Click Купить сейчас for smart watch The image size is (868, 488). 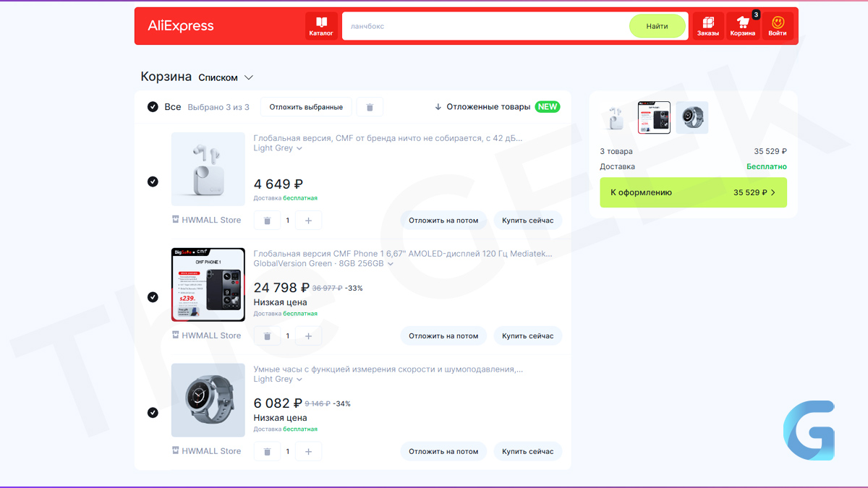pyautogui.click(x=528, y=452)
